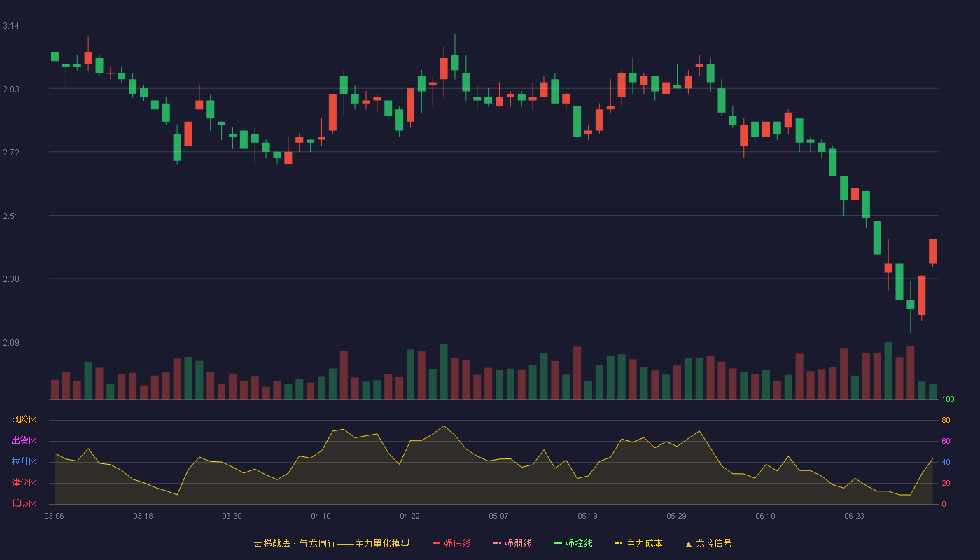Select the 03-30 date label
The width and height of the screenshot is (980, 560).
click(x=232, y=516)
